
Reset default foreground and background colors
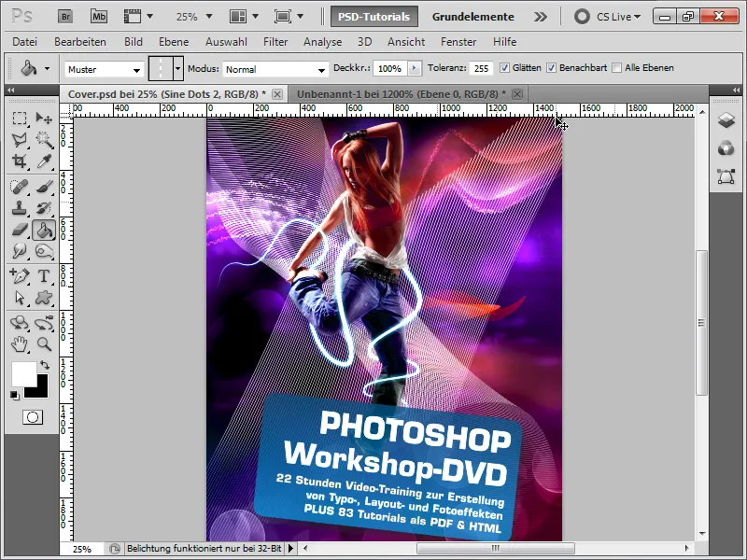pos(15,395)
